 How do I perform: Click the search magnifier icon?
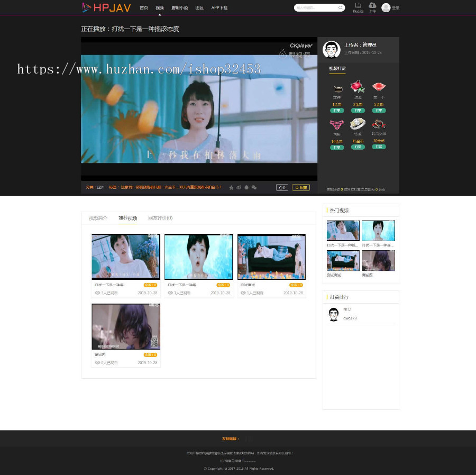340,7
